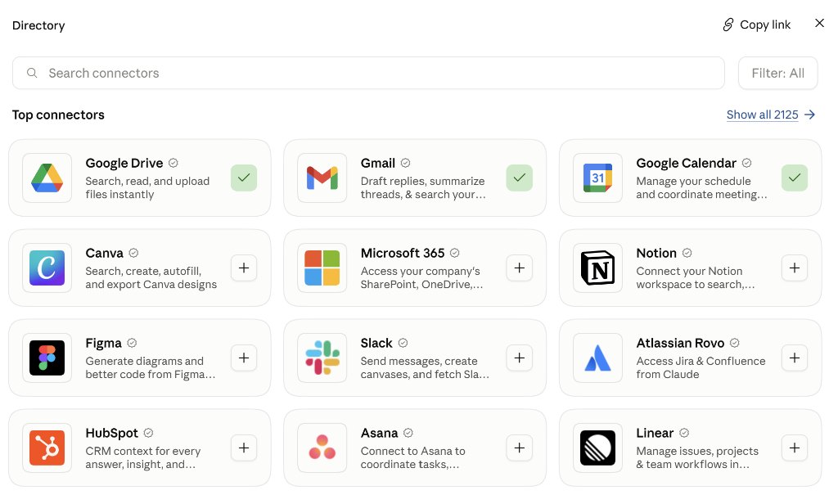Screen dimensions: 838x504
Task: Click 'Search, read, and upload files instantly' description
Action: click(x=147, y=187)
